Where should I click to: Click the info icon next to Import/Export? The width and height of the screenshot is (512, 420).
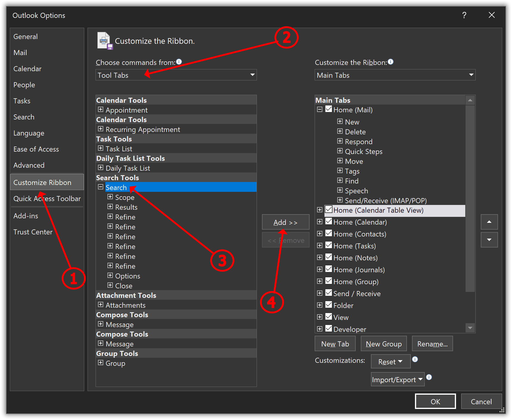[x=429, y=377]
